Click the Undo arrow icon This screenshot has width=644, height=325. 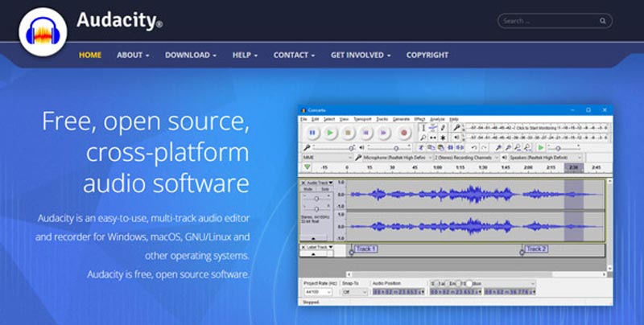474,148
